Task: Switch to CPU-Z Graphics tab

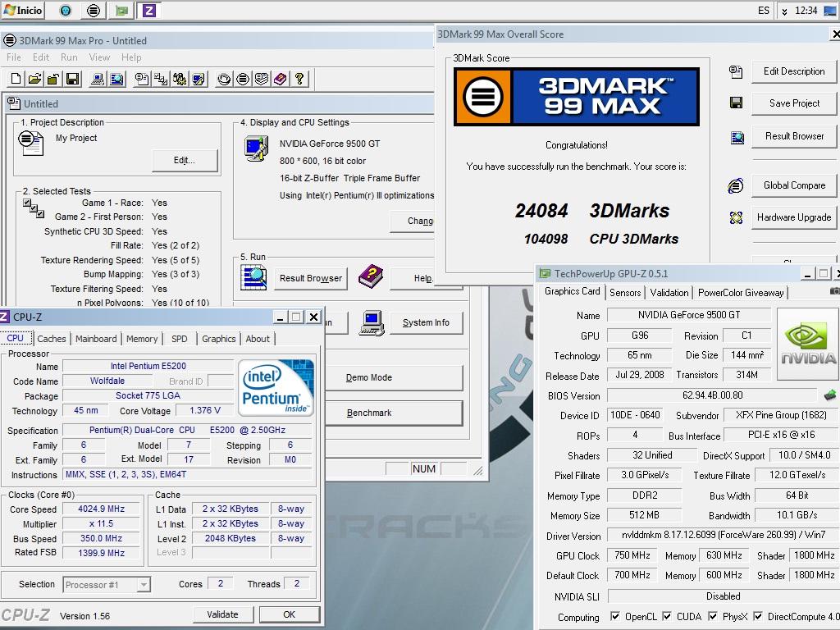Action: click(x=218, y=339)
